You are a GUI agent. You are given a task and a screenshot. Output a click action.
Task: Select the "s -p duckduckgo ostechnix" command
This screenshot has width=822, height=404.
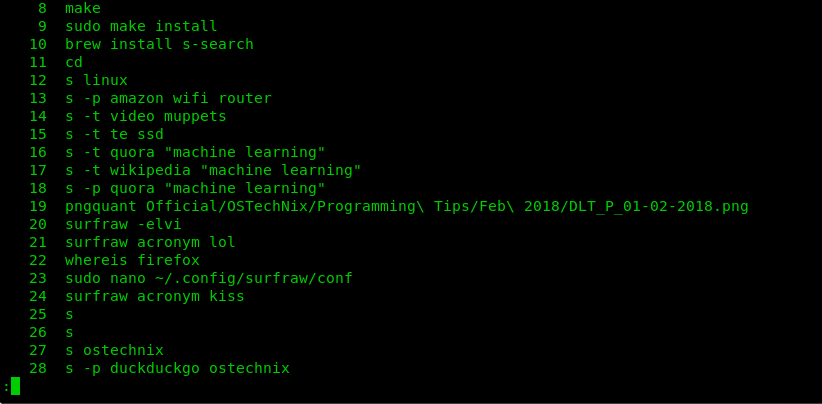pyautogui.click(x=177, y=368)
